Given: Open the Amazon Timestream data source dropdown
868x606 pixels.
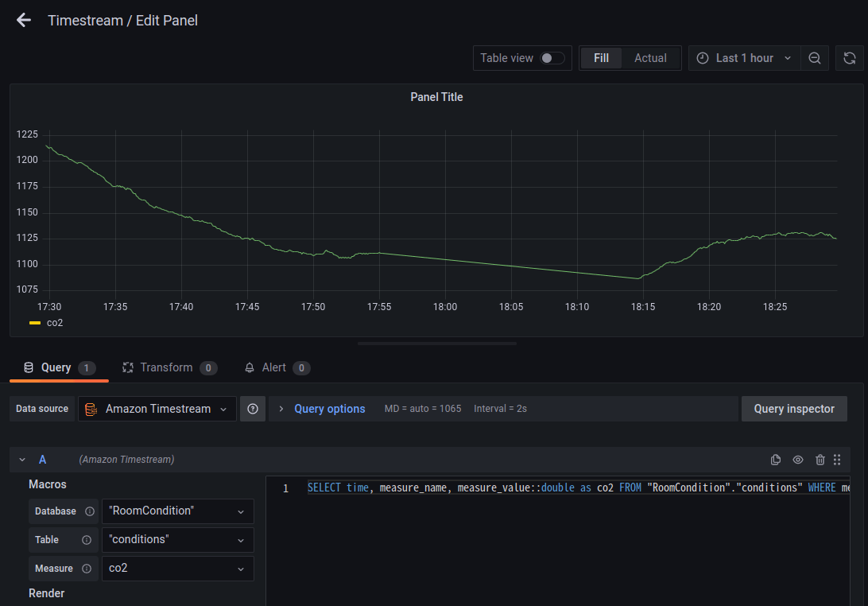Looking at the screenshot, I should [x=157, y=409].
